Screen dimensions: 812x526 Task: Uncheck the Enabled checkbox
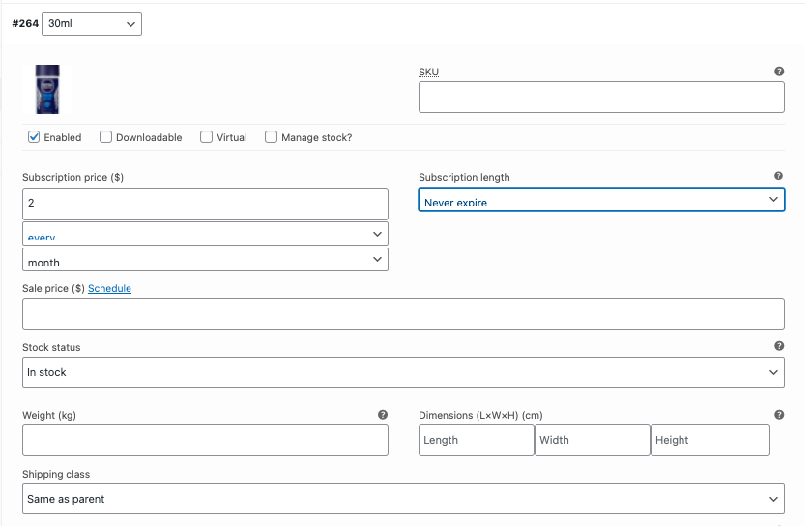34,137
